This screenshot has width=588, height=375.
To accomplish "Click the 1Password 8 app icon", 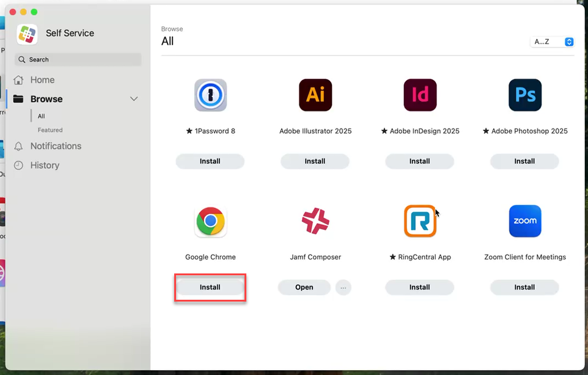I will [210, 95].
